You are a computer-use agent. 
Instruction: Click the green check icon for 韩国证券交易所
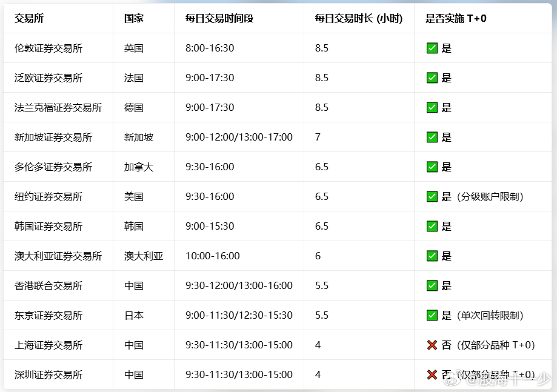click(x=432, y=226)
